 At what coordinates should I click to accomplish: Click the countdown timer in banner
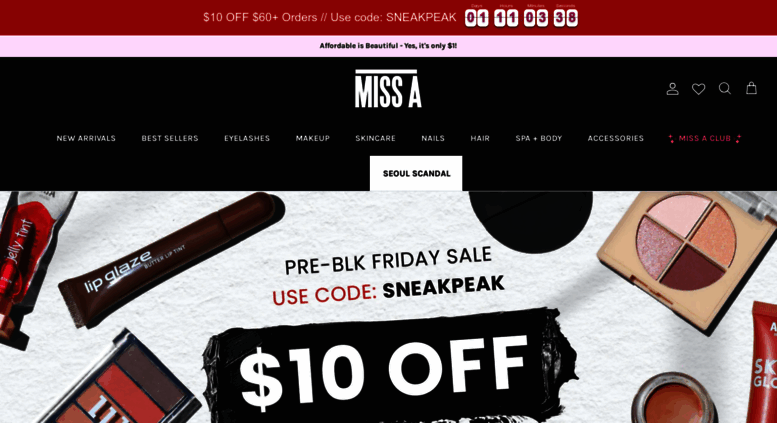(x=521, y=16)
